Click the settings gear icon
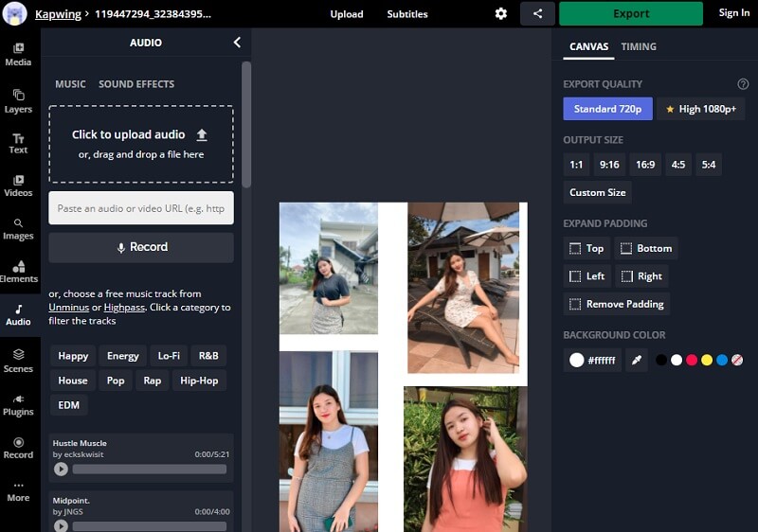This screenshot has height=532, width=758. pos(501,14)
